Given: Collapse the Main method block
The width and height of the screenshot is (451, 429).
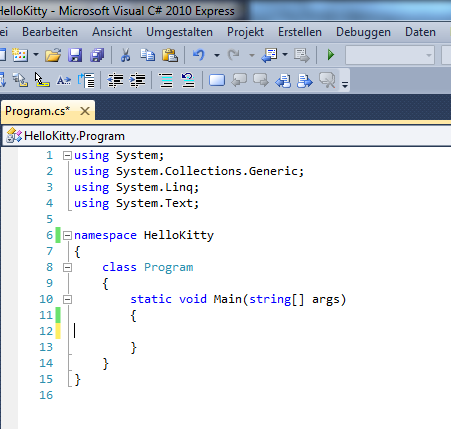Looking at the screenshot, I should (x=67, y=299).
